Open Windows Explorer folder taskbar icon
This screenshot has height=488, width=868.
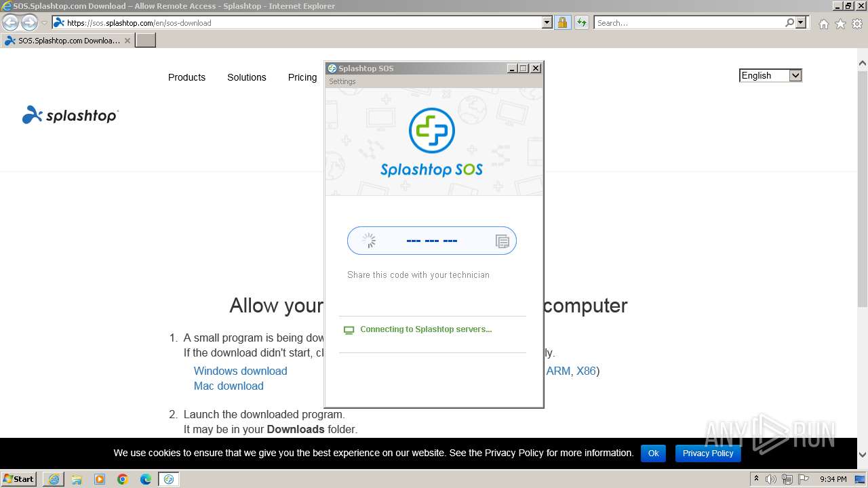[x=77, y=479]
